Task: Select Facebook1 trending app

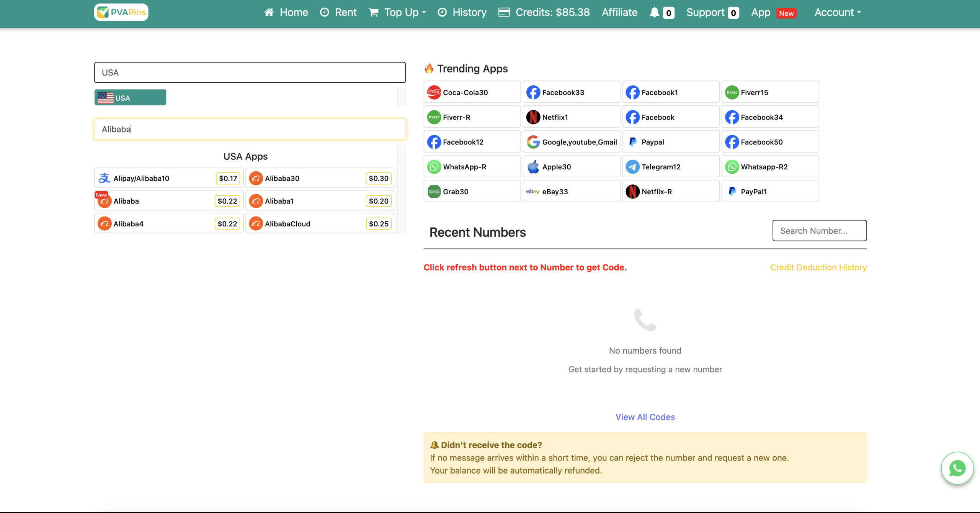Action: [671, 92]
